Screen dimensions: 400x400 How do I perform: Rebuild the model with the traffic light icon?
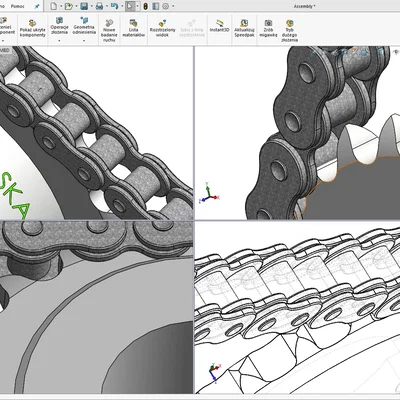[145, 6]
